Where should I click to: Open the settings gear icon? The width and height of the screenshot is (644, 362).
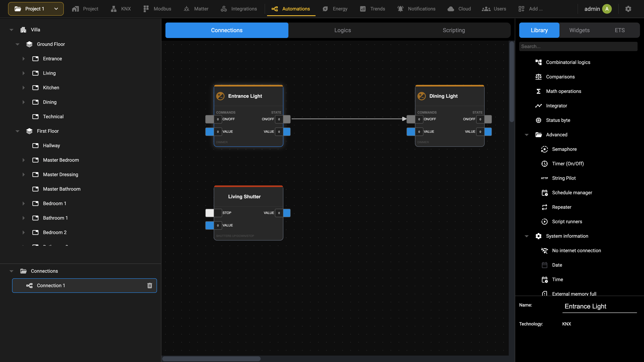pyautogui.click(x=628, y=9)
